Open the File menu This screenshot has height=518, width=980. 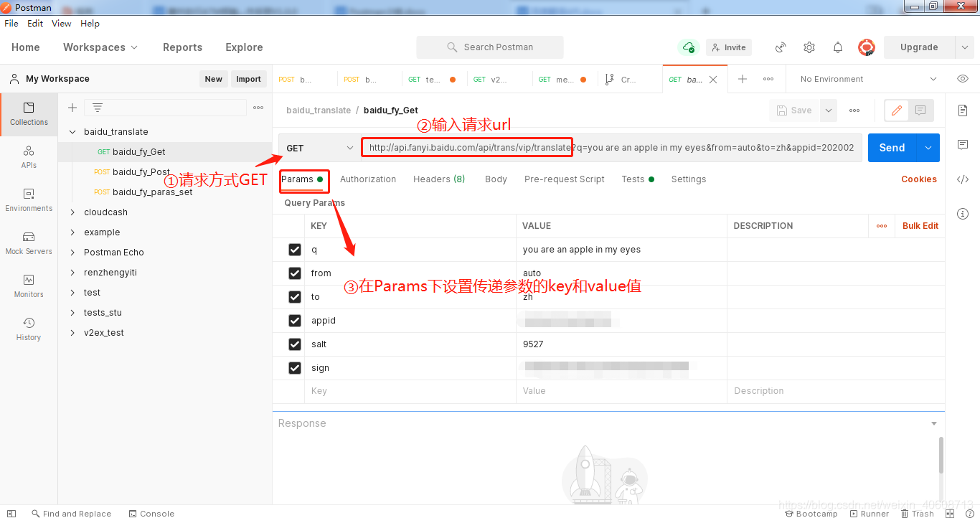[x=11, y=24]
